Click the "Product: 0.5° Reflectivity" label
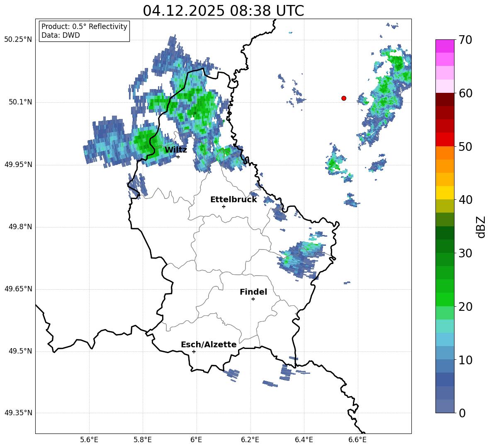 click(84, 27)
